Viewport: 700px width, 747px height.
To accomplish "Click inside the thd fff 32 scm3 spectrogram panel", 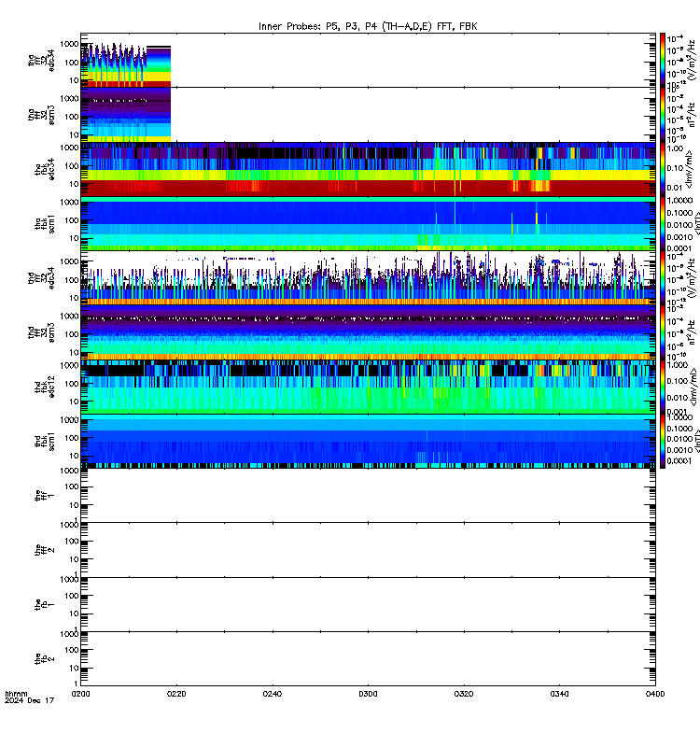I will tap(368, 332).
